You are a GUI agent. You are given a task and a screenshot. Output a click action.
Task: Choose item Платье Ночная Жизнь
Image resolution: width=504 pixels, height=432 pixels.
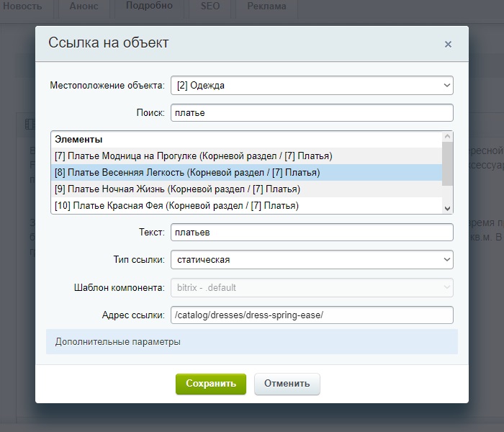(x=177, y=189)
